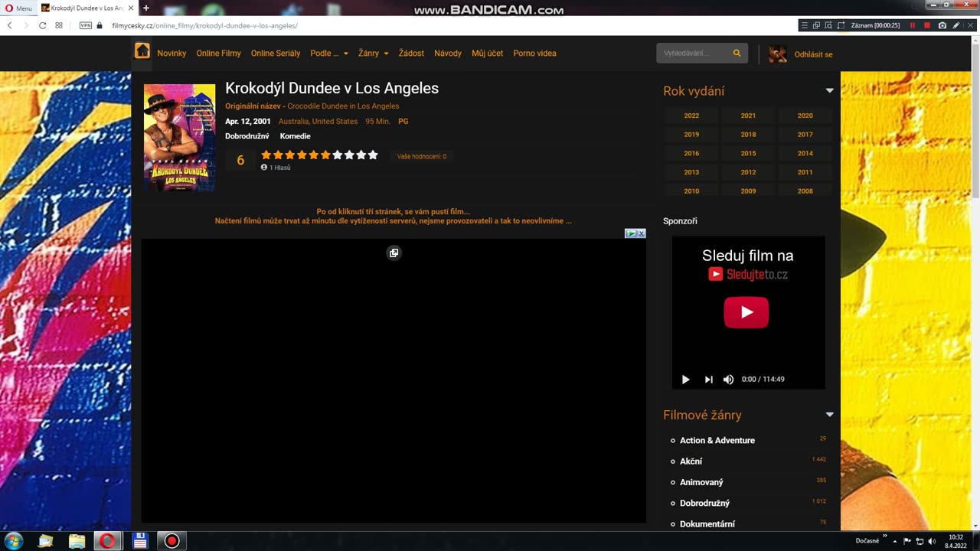This screenshot has width=980, height=551.
Task: Open Animovaný genre category
Action: (x=701, y=482)
